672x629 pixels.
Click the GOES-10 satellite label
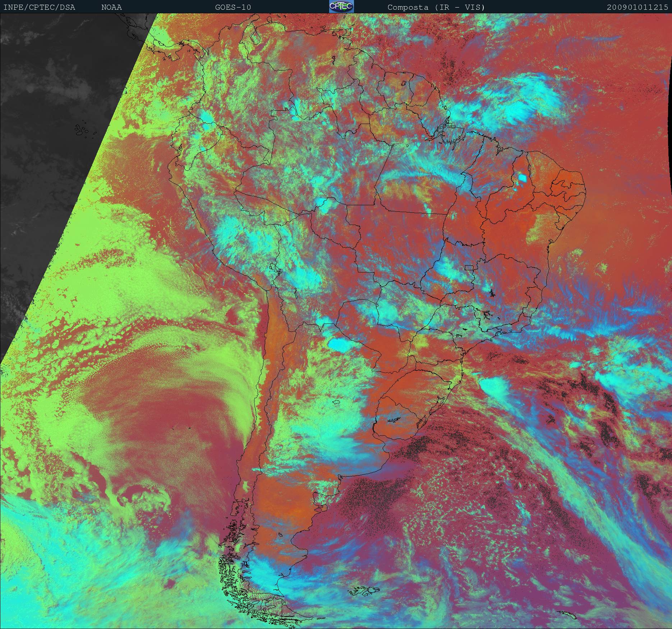pyautogui.click(x=233, y=7)
